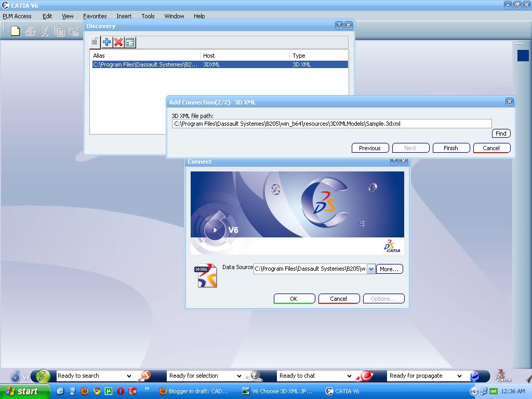Click Cancel in Add Connection dialog

[491, 148]
